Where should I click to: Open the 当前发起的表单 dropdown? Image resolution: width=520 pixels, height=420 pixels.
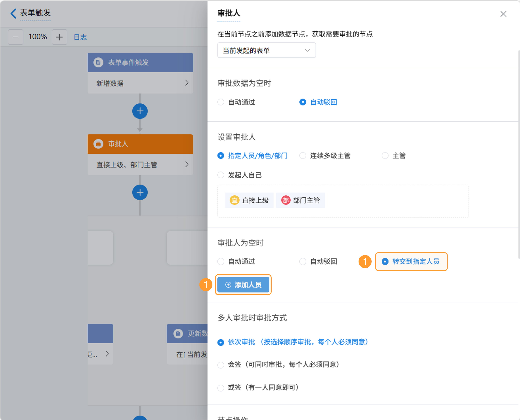pos(266,50)
